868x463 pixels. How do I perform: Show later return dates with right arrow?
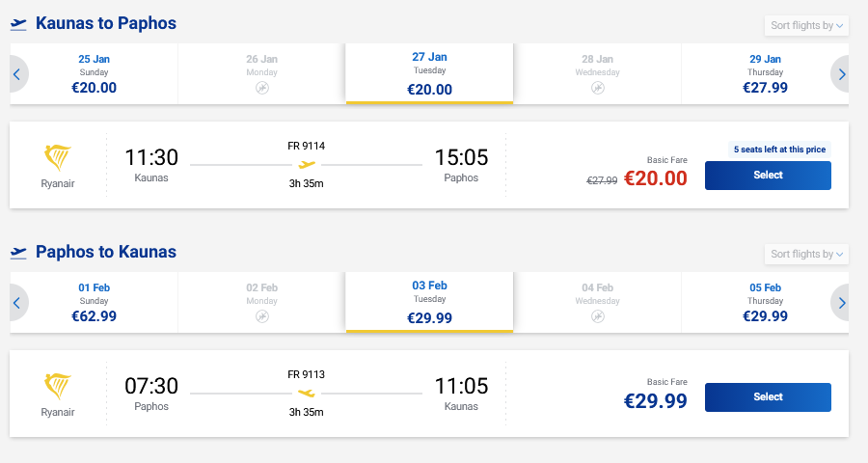tap(842, 303)
